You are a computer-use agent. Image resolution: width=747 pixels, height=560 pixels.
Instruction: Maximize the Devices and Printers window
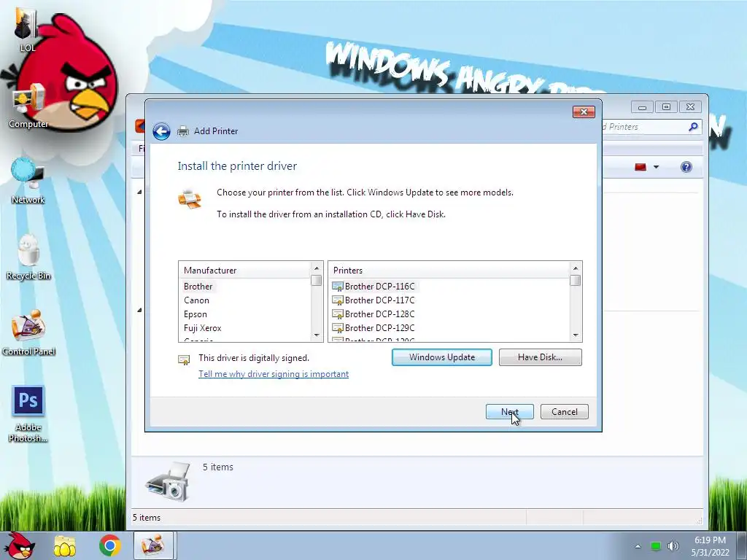pos(666,107)
